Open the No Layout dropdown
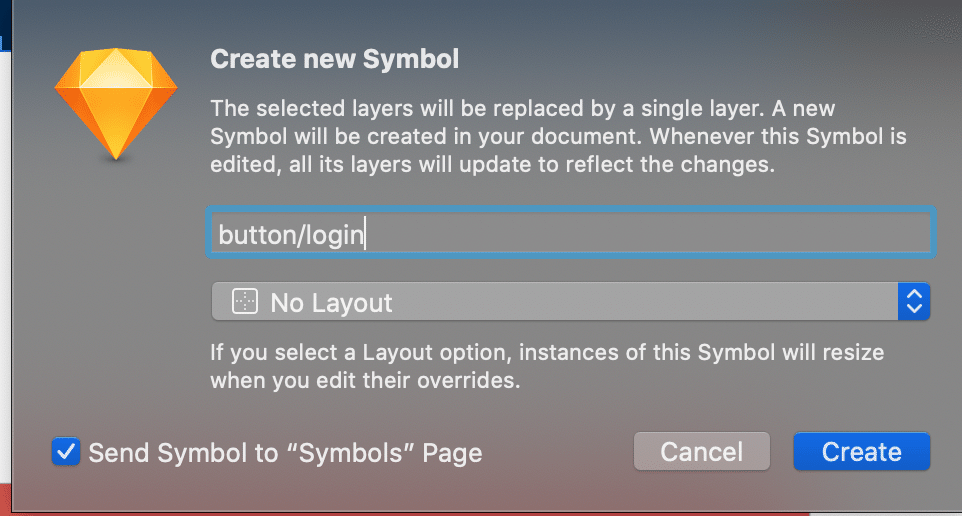Viewport: 962px width, 516px height. [x=570, y=301]
